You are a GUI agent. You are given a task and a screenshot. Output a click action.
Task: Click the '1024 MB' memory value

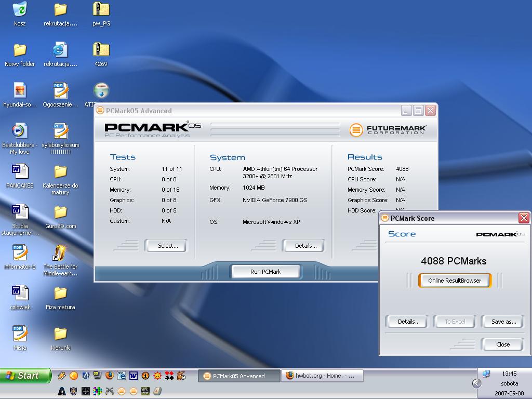click(x=254, y=188)
